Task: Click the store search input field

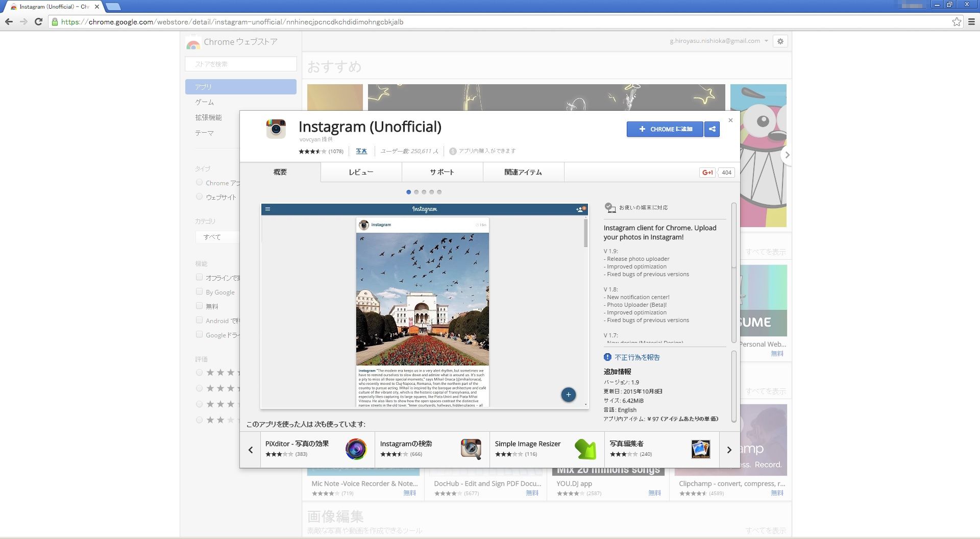Action: (x=240, y=64)
